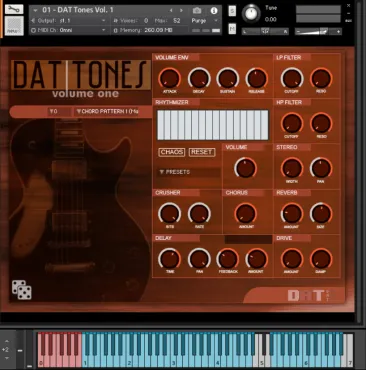Viewport: 366px width, 370px height.
Task: Click the Stereo PAN knob
Action: point(321,168)
